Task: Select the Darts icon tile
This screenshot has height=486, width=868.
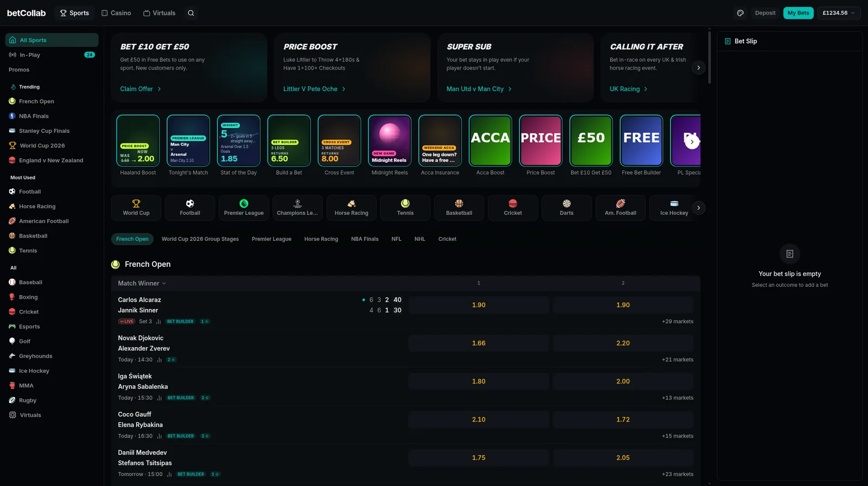Action: pos(566,208)
